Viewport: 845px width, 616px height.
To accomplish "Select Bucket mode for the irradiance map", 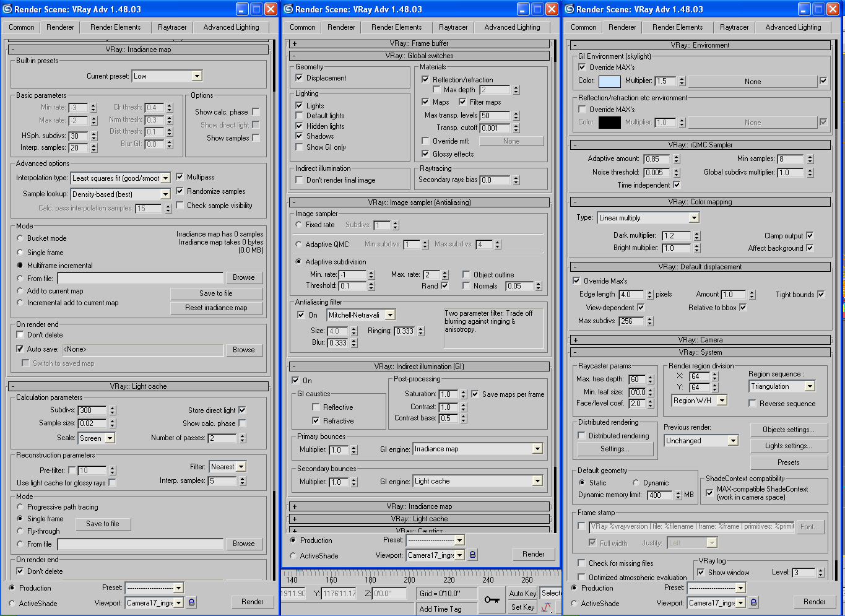I will (x=20, y=238).
